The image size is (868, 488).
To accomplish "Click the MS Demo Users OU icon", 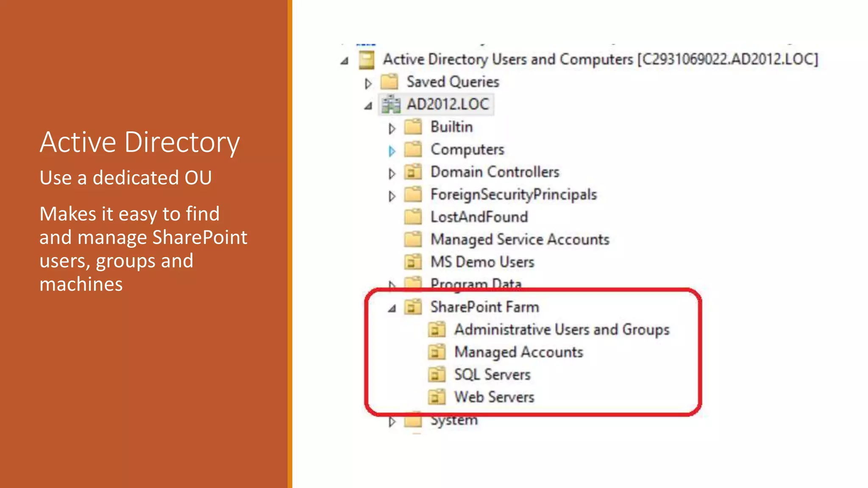I will 413,262.
